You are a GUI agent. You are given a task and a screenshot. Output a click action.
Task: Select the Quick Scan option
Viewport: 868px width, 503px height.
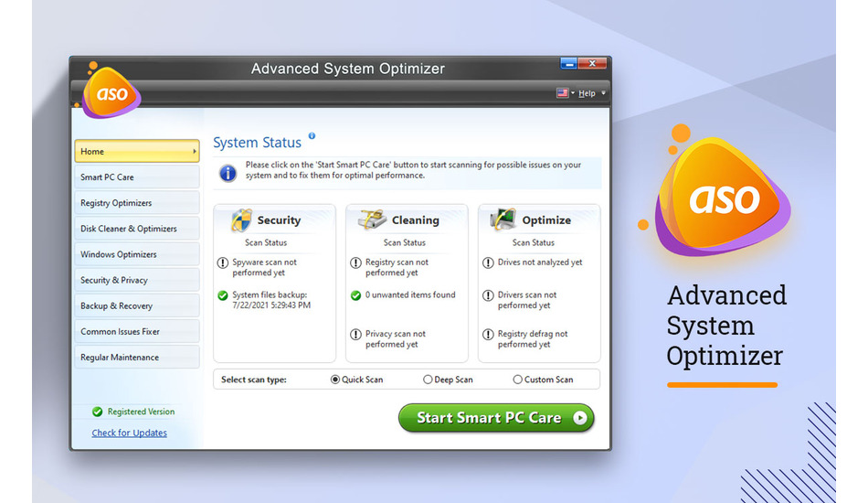(x=356, y=380)
